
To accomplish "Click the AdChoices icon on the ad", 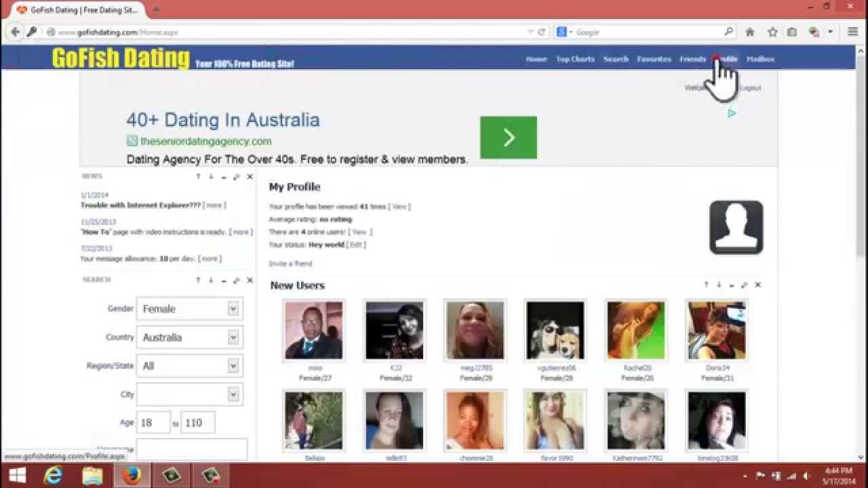I will click(x=732, y=114).
